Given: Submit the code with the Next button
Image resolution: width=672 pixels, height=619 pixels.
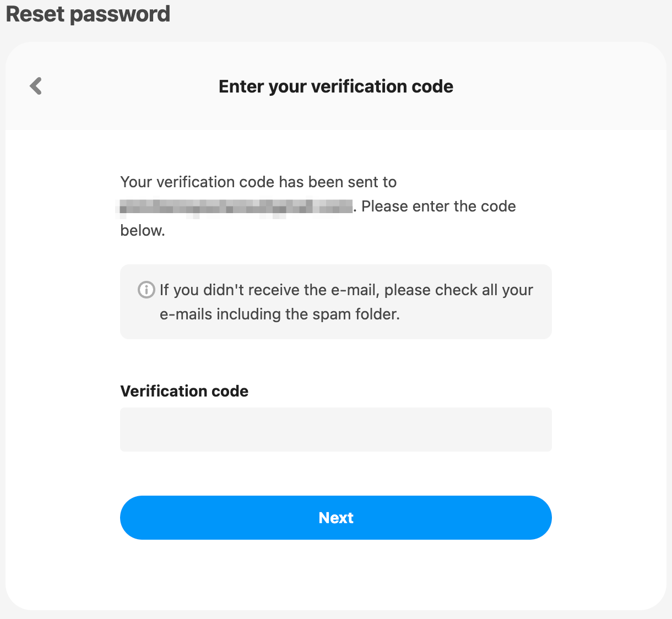Looking at the screenshot, I should (x=336, y=518).
